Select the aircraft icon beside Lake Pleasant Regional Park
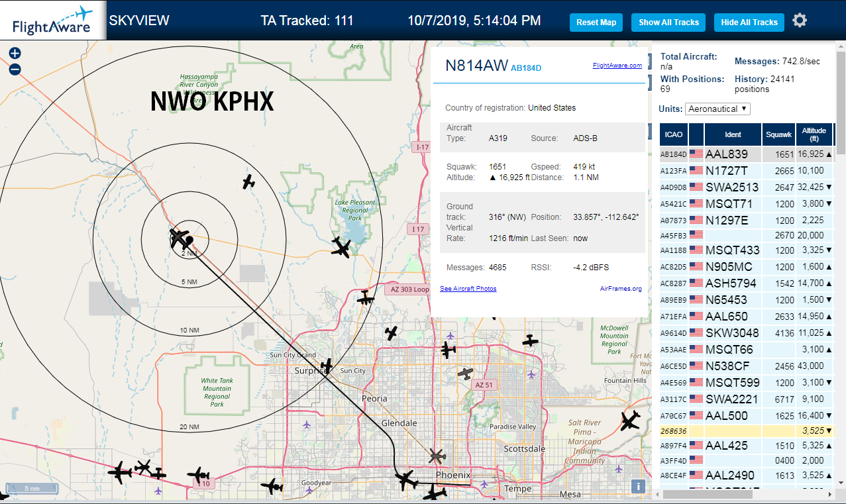 coord(341,248)
